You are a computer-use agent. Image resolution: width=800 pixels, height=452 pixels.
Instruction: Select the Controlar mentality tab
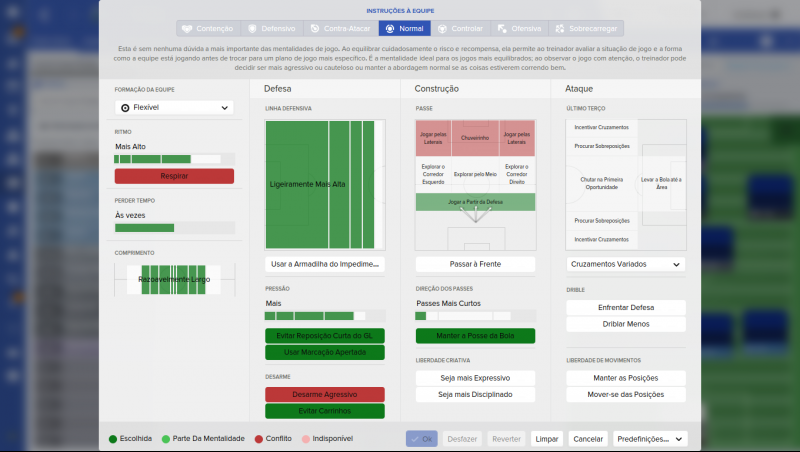pos(461,29)
